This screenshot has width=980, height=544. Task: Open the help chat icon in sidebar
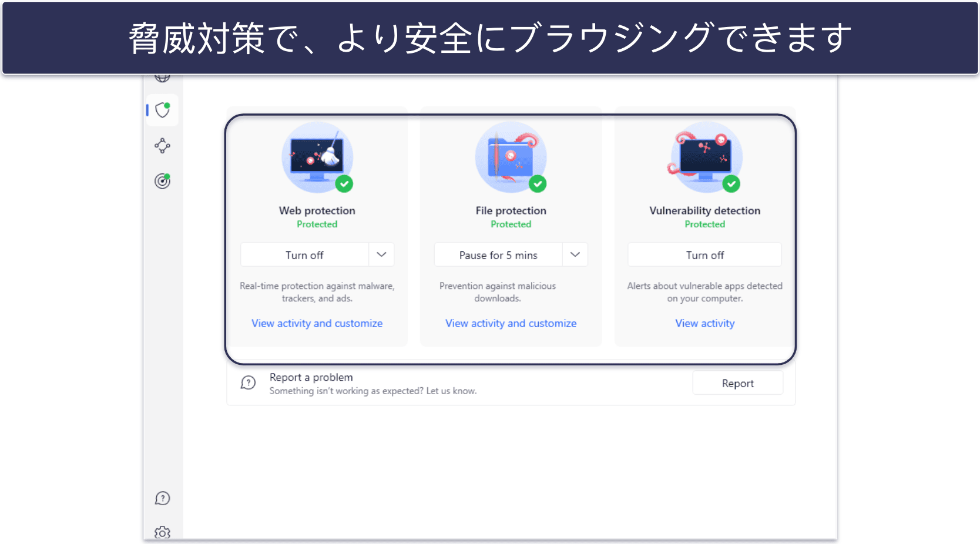(x=162, y=498)
